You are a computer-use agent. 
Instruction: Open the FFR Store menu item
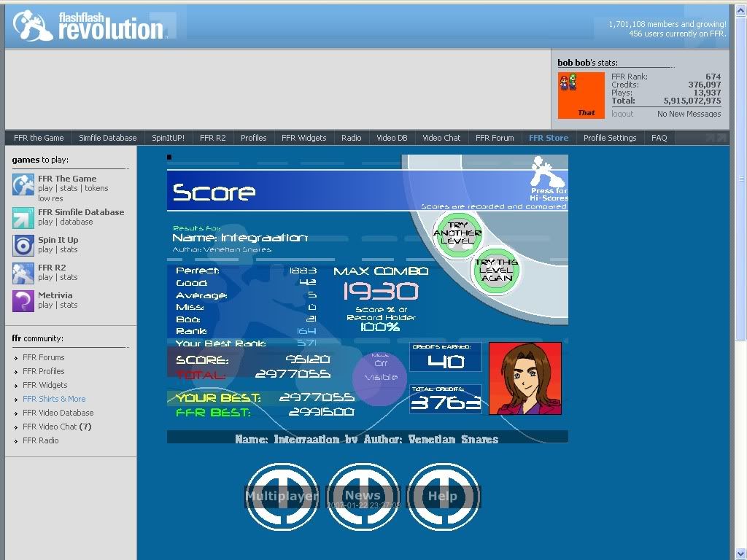(548, 138)
